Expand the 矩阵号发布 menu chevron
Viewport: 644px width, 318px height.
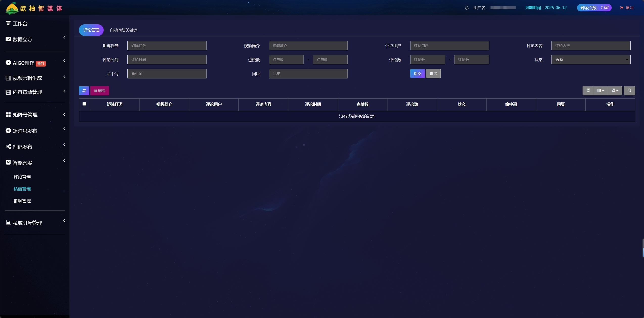(64, 129)
